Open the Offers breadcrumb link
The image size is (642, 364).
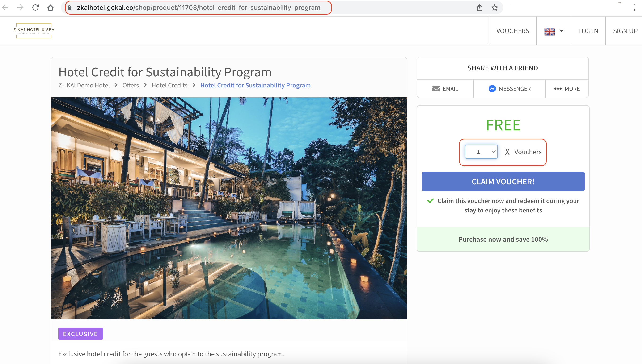[130, 85]
